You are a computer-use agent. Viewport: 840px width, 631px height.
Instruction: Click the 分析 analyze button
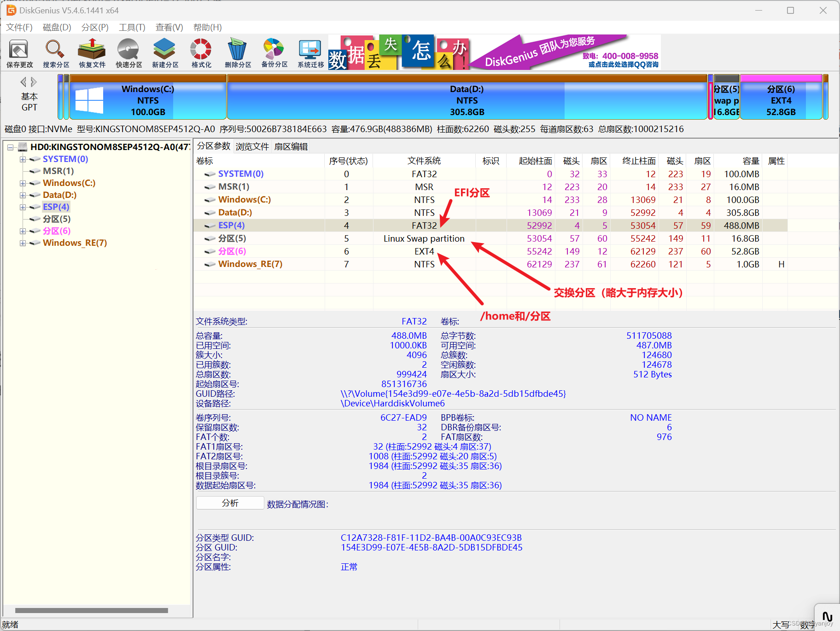[x=230, y=503]
